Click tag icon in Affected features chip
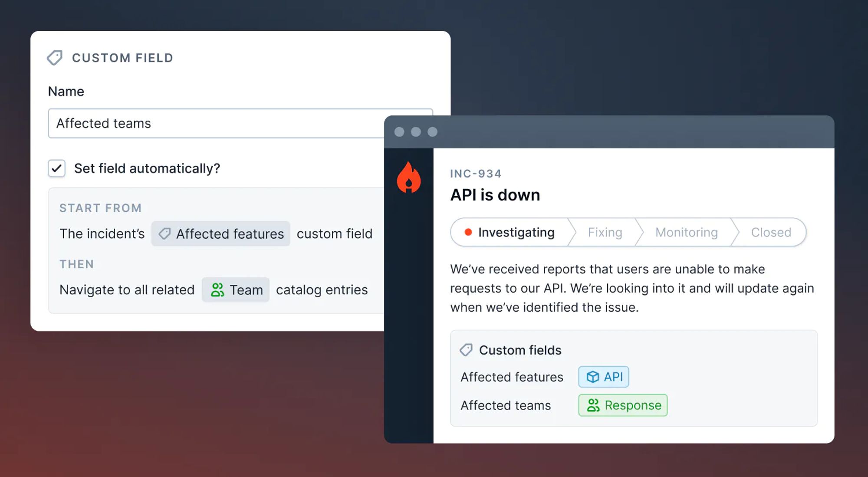868x477 pixels. [164, 234]
